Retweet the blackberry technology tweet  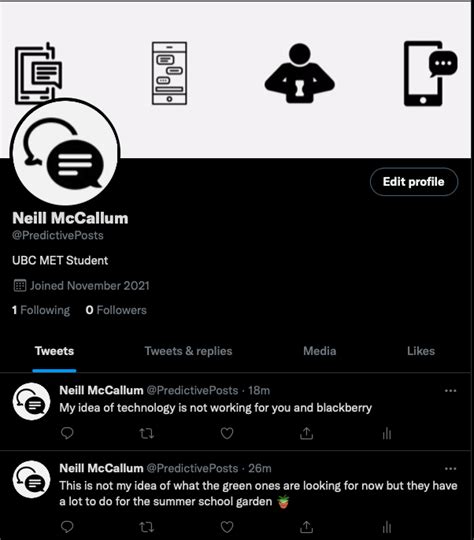tap(146, 433)
